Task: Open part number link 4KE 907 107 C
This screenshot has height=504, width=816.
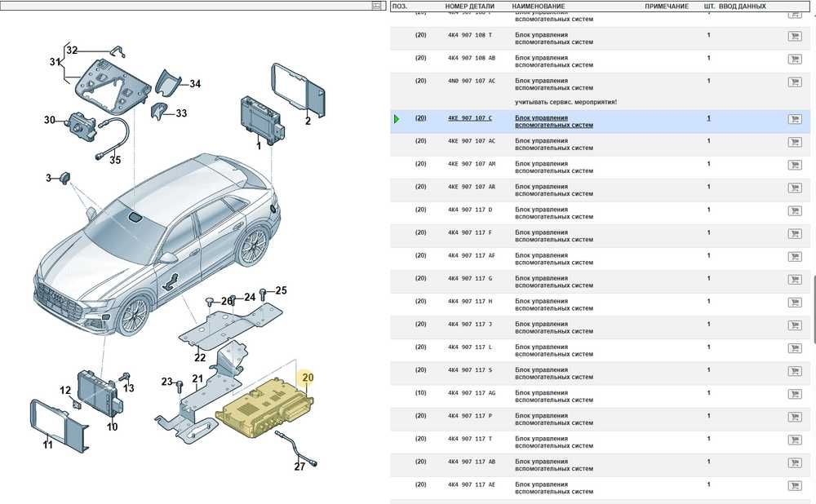Action: click(x=469, y=118)
